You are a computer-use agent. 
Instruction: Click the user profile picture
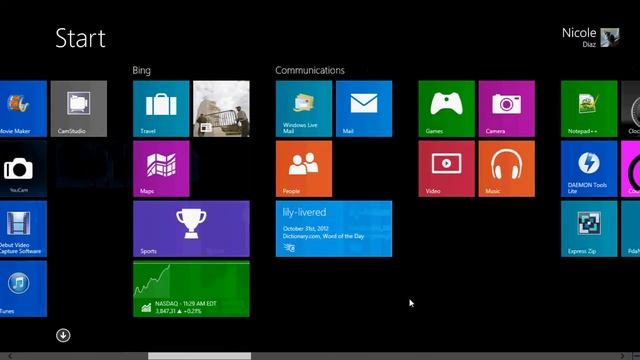coord(610,37)
